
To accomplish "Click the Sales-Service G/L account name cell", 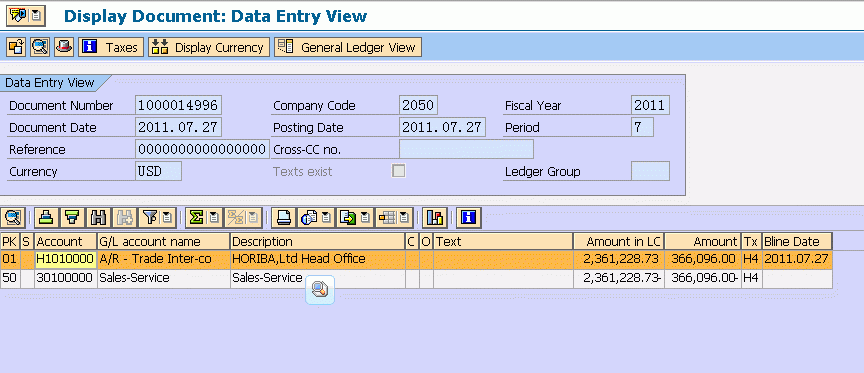I will click(x=164, y=278).
